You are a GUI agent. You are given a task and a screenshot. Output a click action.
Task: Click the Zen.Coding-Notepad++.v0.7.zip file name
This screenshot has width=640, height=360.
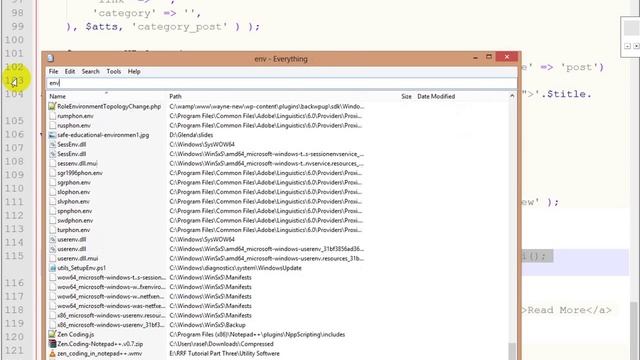pyautogui.click(x=100, y=344)
